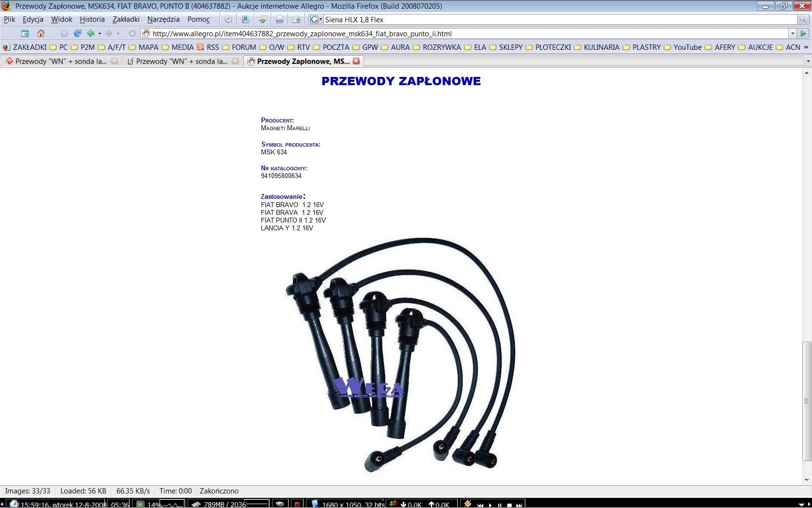Open the YouTube bookmarks folder
Viewport: 812px width, 508px height.
pyautogui.click(x=682, y=47)
